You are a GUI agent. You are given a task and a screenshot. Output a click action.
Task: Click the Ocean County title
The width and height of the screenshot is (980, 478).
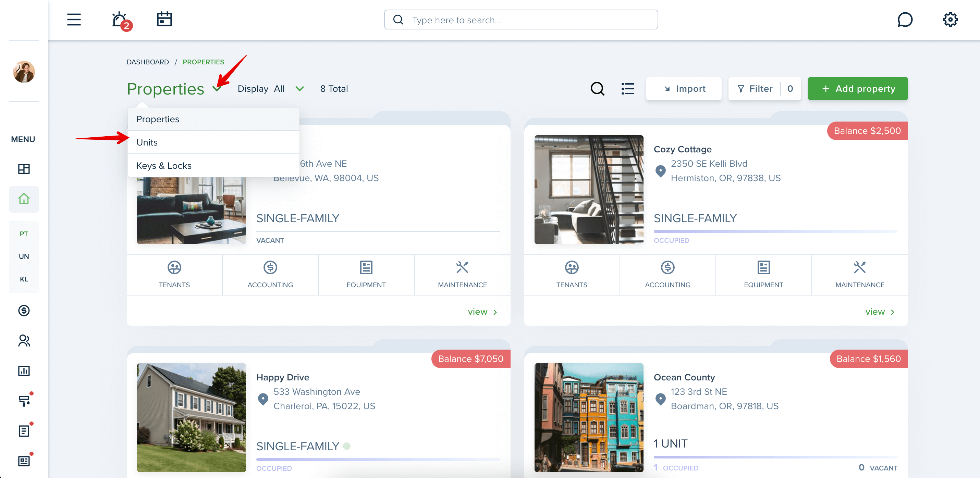[x=684, y=377]
